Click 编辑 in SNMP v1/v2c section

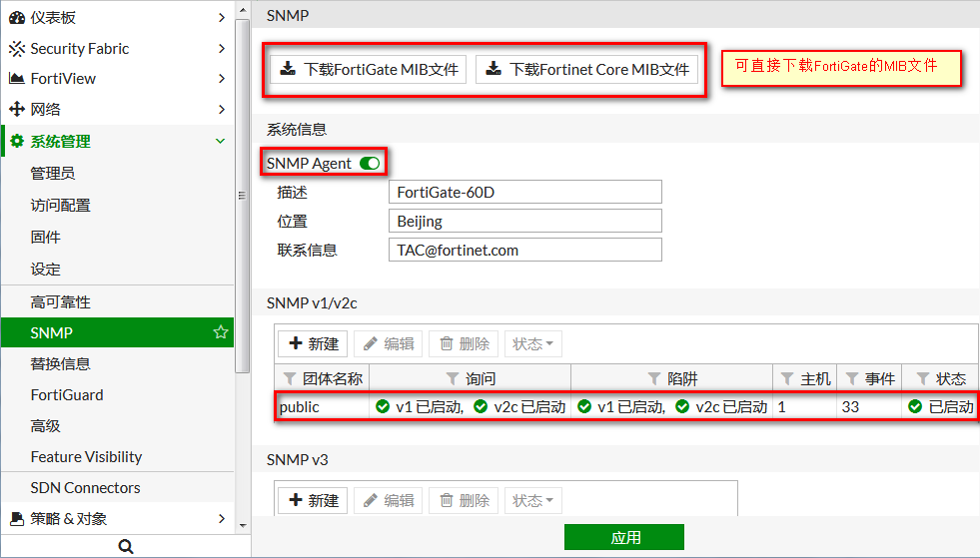tap(389, 343)
